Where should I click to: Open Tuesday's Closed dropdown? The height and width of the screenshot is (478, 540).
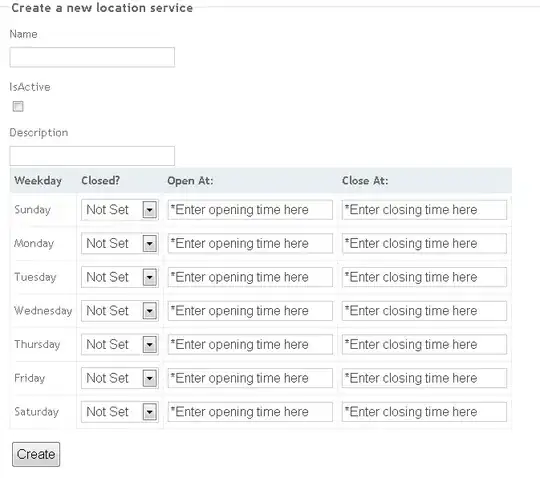click(120, 277)
